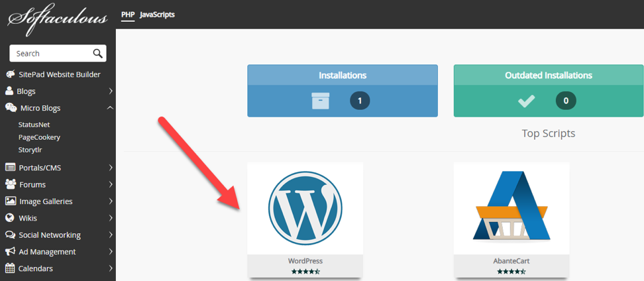Image resolution: width=644 pixels, height=281 pixels.
Task: Select the Social Networking label
Action: coord(50,235)
